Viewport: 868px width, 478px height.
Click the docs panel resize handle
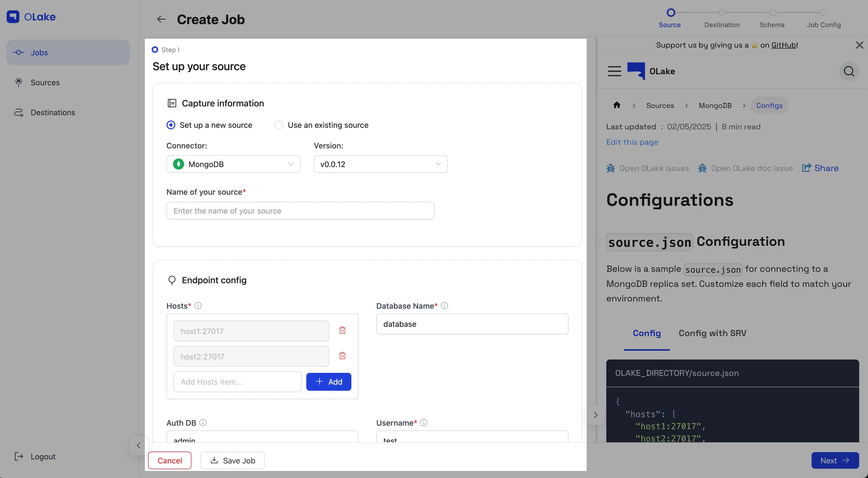(x=600, y=242)
